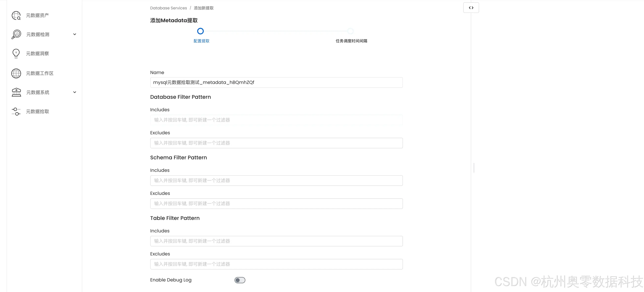Click the code brackets toggle icon

coord(471,8)
